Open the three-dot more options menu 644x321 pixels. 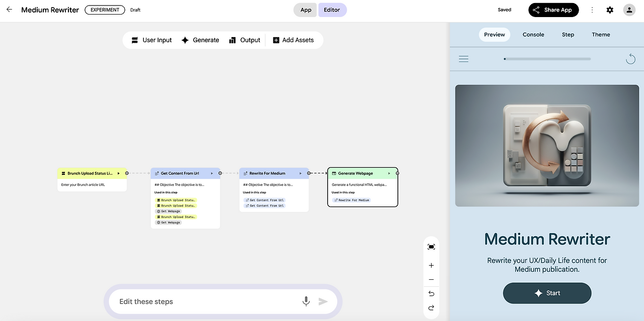tap(592, 10)
